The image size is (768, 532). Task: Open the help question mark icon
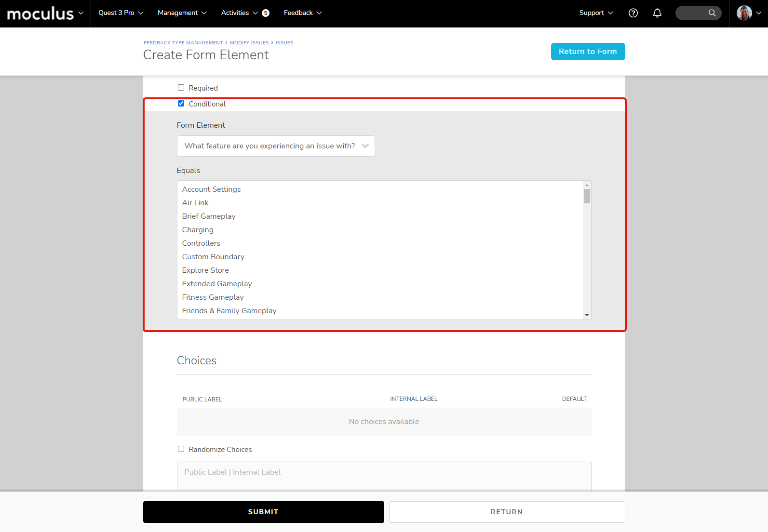(633, 13)
